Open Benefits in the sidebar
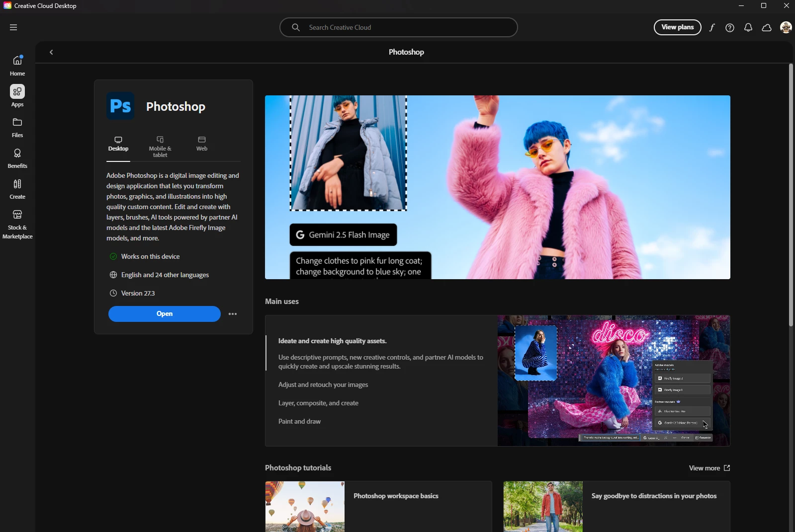The height and width of the screenshot is (532, 795). pyautogui.click(x=17, y=158)
